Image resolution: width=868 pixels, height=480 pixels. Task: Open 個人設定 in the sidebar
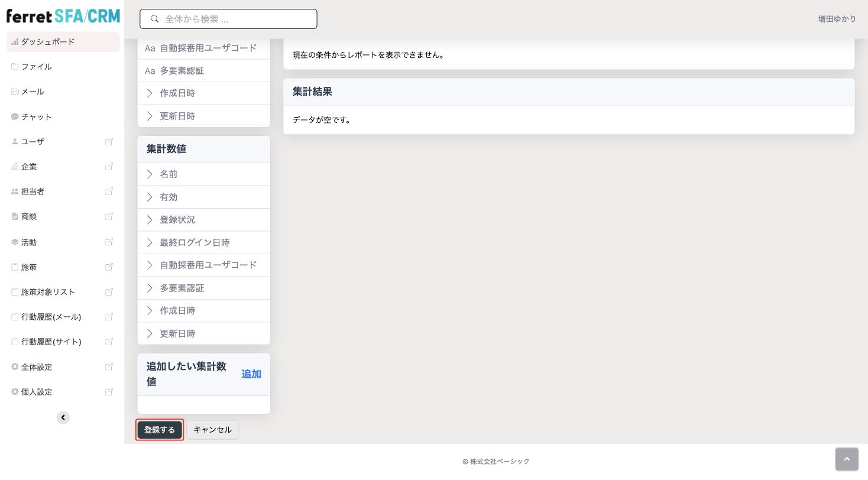tap(37, 392)
